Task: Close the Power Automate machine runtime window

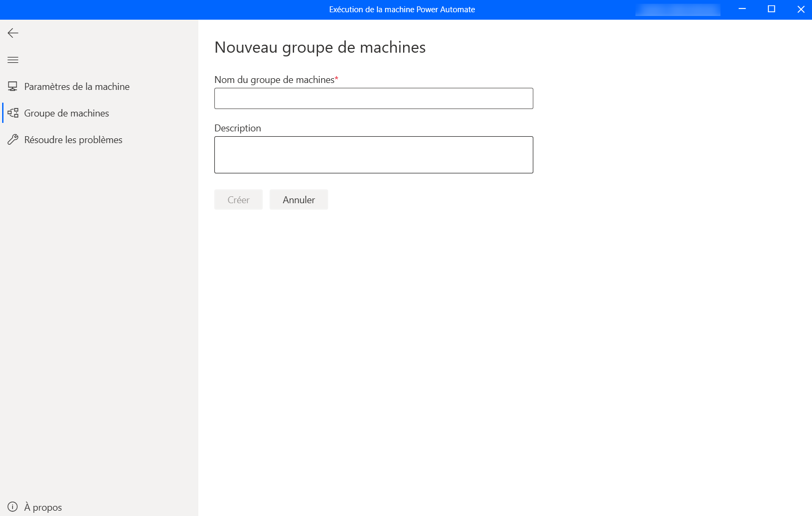Action: [x=801, y=9]
